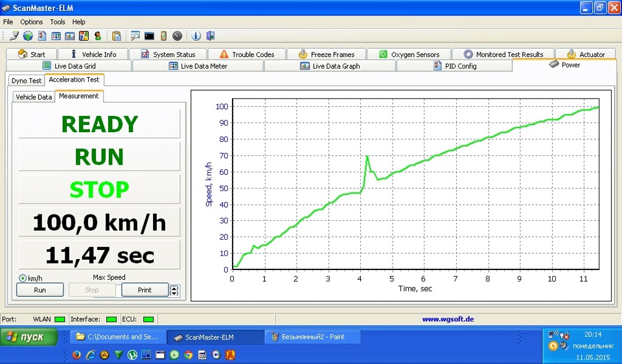Viewport: 622px width, 364px height.
Task: Switch to the System Status tab
Action: (168, 54)
